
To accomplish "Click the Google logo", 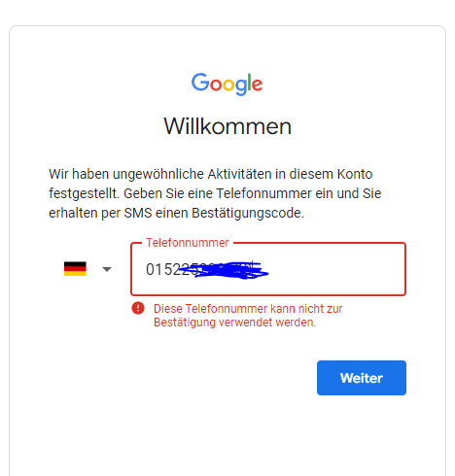I will tap(227, 84).
